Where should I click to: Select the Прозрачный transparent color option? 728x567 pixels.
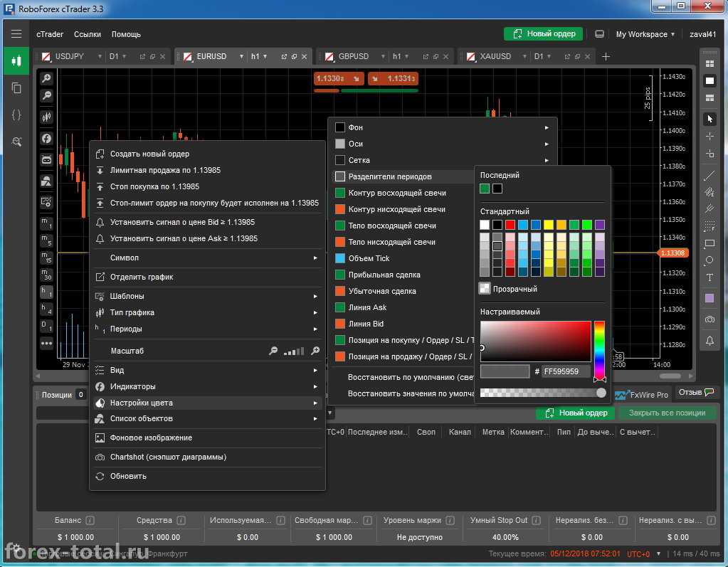point(508,289)
